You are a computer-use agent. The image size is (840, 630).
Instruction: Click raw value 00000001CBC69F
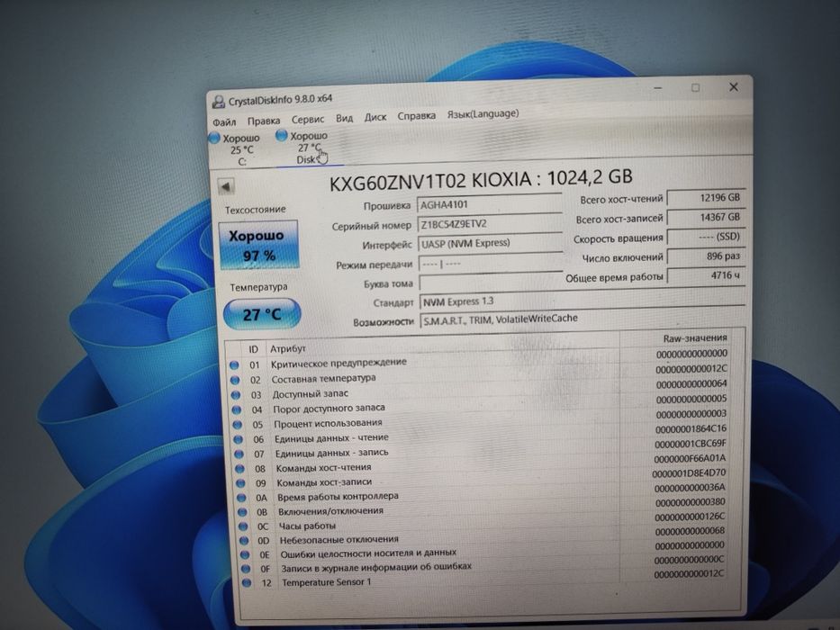tap(691, 444)
